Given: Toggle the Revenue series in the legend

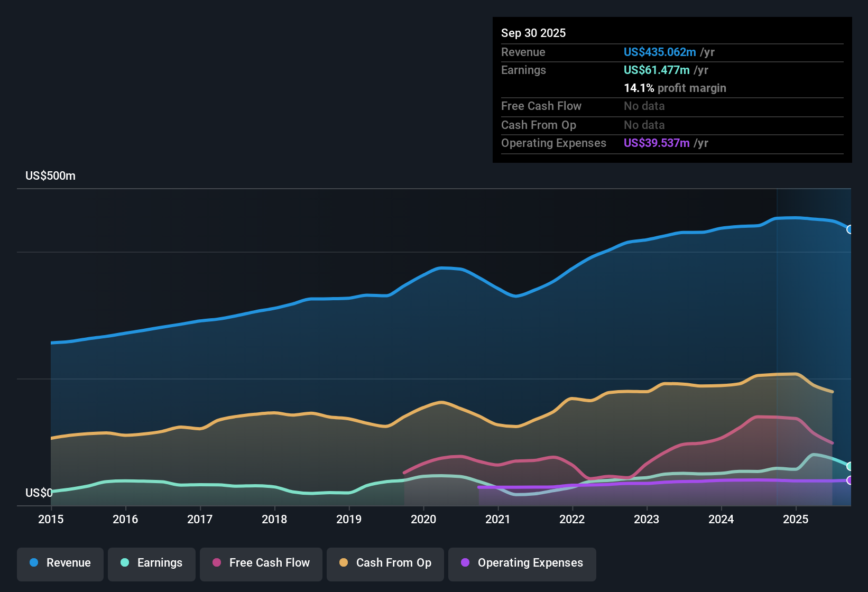Looking at the screenshot, I should 60,563.
